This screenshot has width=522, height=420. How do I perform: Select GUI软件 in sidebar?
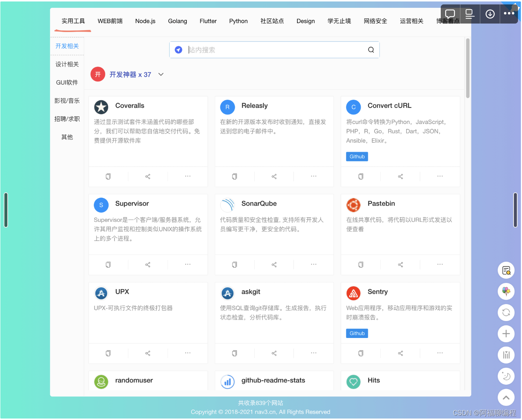click(67, 83)
